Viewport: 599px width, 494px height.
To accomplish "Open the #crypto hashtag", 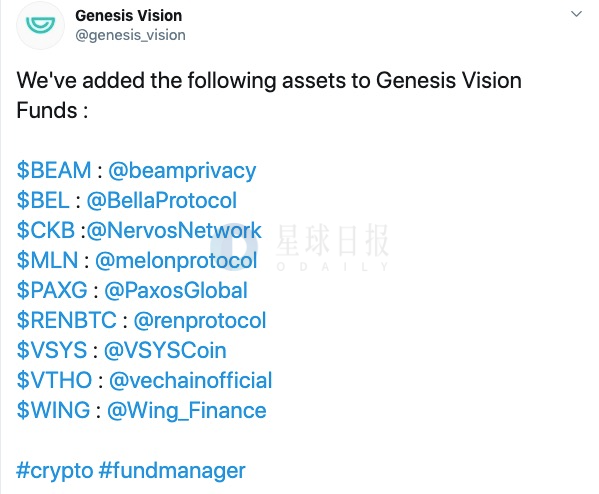I will (x=55, y=471).
